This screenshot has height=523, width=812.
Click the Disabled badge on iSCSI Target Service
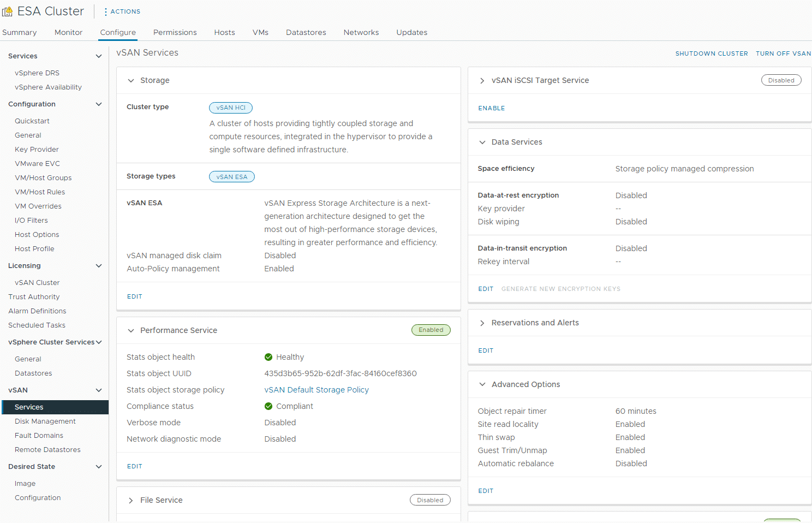781,80
